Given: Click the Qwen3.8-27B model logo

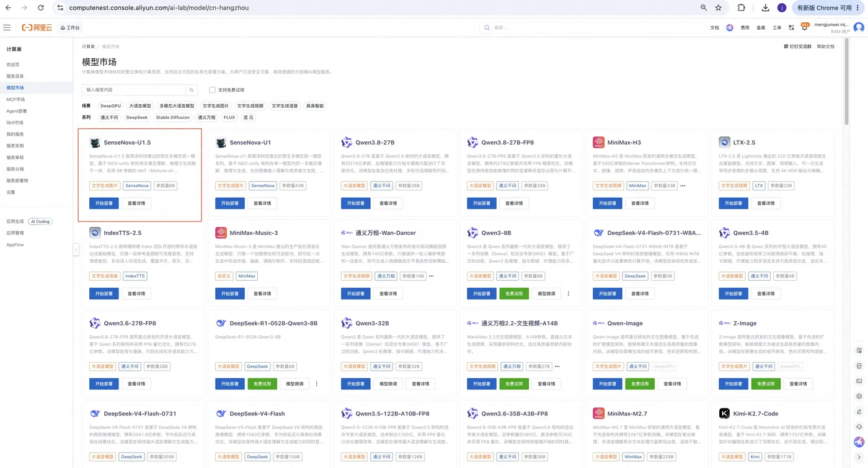Looking at the screenshot, I should 347,143.
